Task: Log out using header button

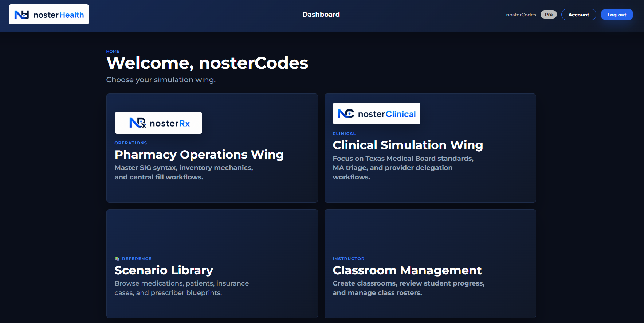Action: (x=617, y=15)
